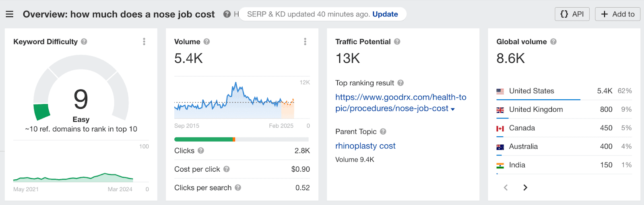Click the Update link for SERP data
The image size is (644, 205).
[385, 14]
